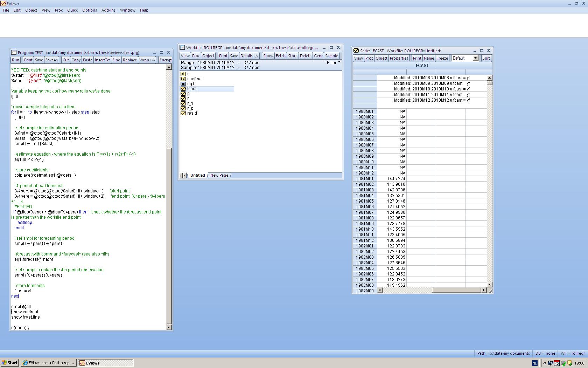The image size is (588, 368).
Task: Open the resid series object
Action: (192, 113)
